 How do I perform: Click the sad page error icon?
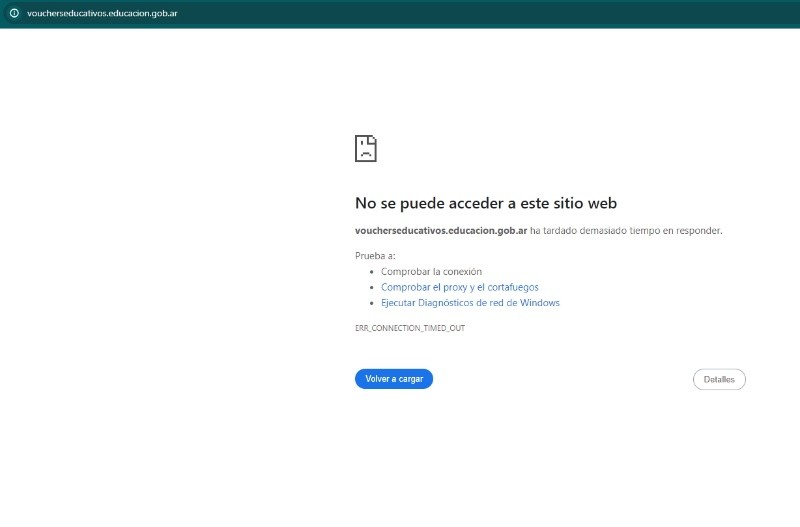(x=366, y=149)
